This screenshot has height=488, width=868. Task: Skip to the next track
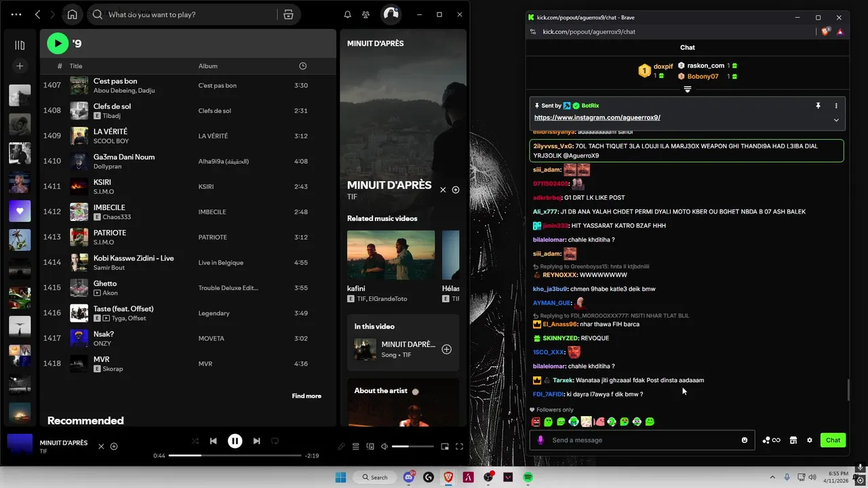pos(256,441)
